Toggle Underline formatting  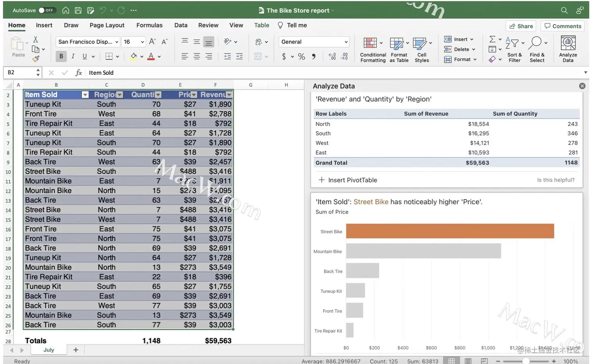(85, 57)
